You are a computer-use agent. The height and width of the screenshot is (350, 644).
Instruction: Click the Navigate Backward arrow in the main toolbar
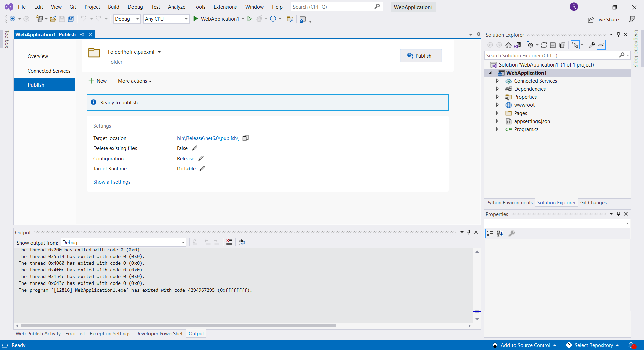pos(13,19)
